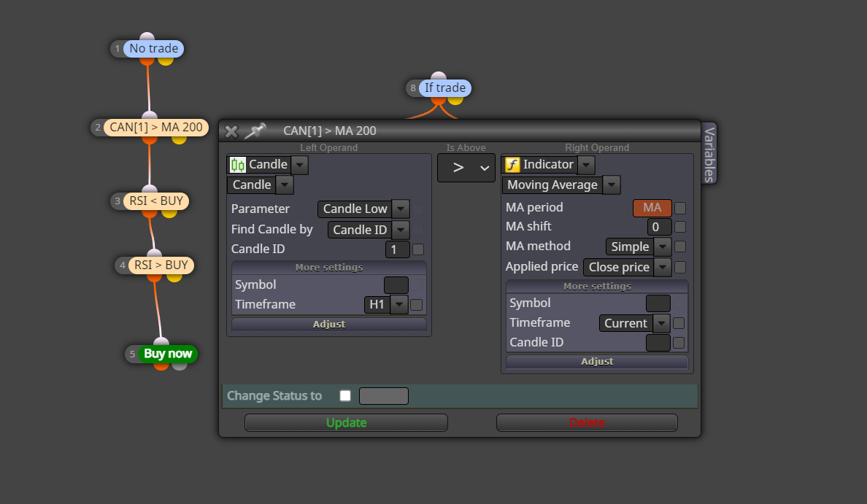This screenshot has width=867, height=504.
Task: Toggle the checkbox next to Right Candle ID
Action: pos(679,343)
